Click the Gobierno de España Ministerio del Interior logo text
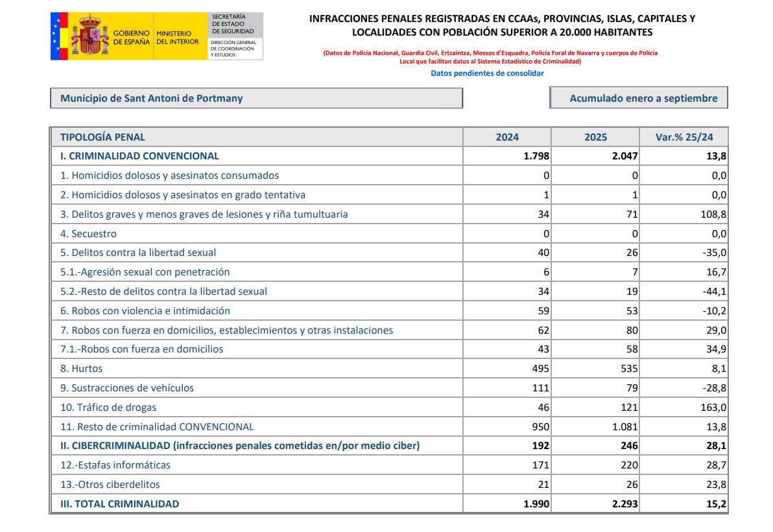 coord(152,37)
